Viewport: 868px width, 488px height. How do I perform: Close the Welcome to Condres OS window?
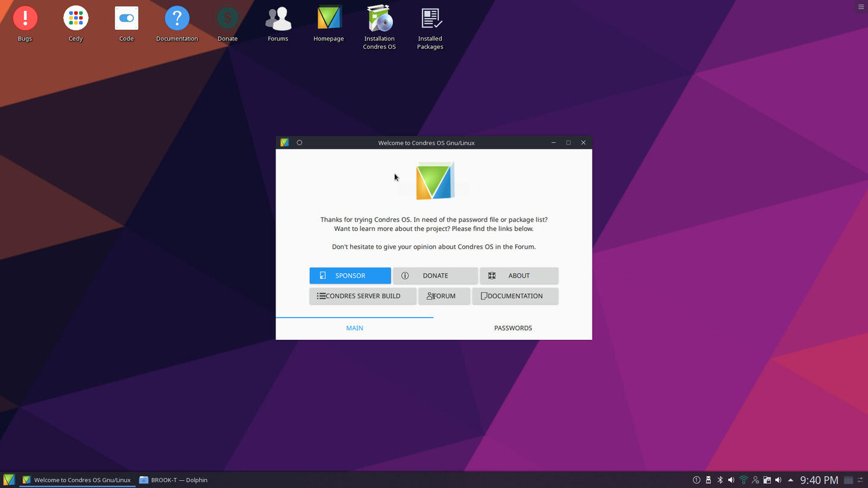583,143
